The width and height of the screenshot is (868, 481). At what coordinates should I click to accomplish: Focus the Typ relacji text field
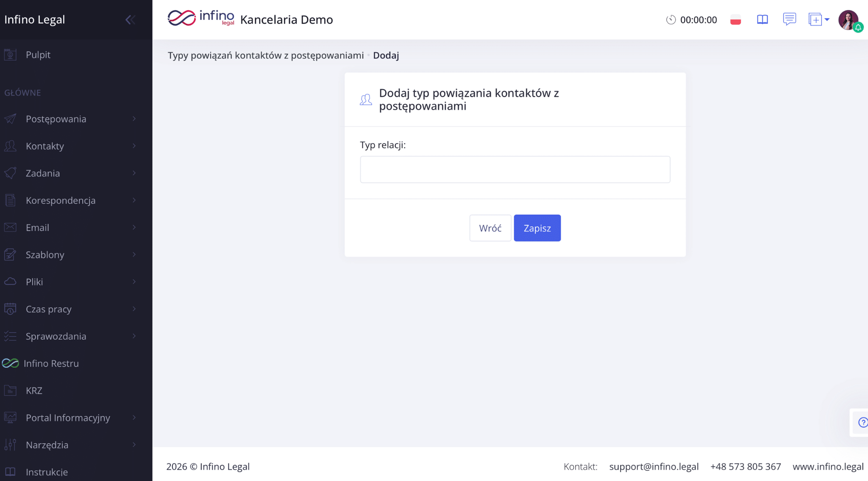pyautogui.click(x=515, y=170)
